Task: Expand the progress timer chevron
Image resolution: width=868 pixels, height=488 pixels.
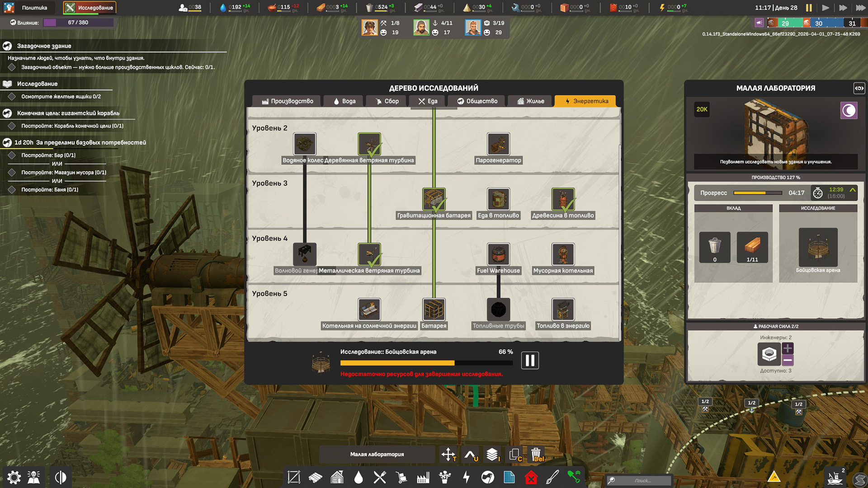Action: tap(852, 190)
